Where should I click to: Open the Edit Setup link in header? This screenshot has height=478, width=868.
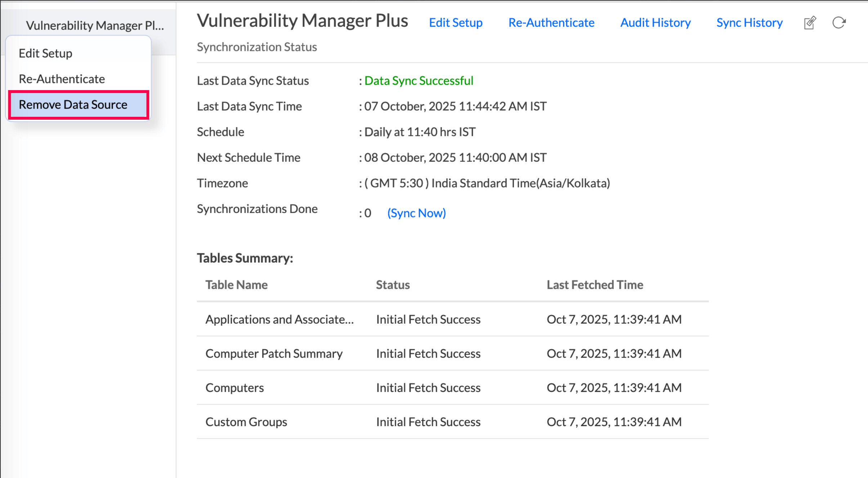pos(456,23)
